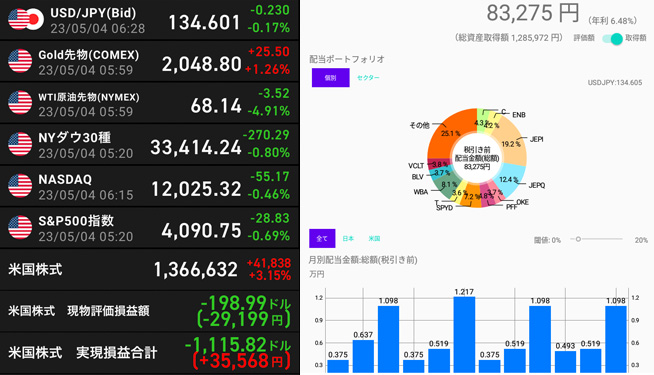Adjust the 閾値 threshold slider handle
This screenshot has height=375, width=654.
(x=578, y=239)
